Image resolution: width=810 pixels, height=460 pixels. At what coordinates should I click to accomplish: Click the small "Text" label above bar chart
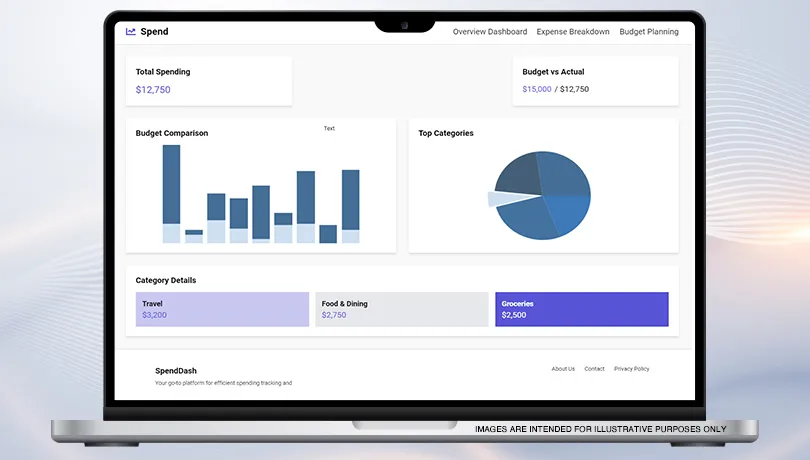pyautogui.click(x=329, y=129)
